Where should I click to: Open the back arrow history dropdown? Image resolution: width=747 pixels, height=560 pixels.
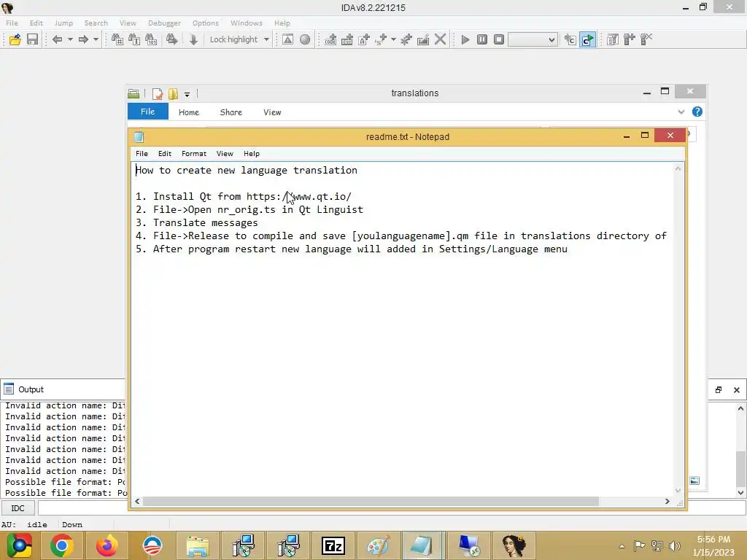coord(70,39)
